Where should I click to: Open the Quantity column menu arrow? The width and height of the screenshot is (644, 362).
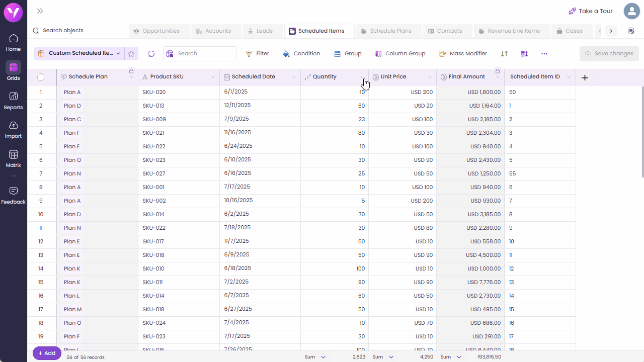362,77
